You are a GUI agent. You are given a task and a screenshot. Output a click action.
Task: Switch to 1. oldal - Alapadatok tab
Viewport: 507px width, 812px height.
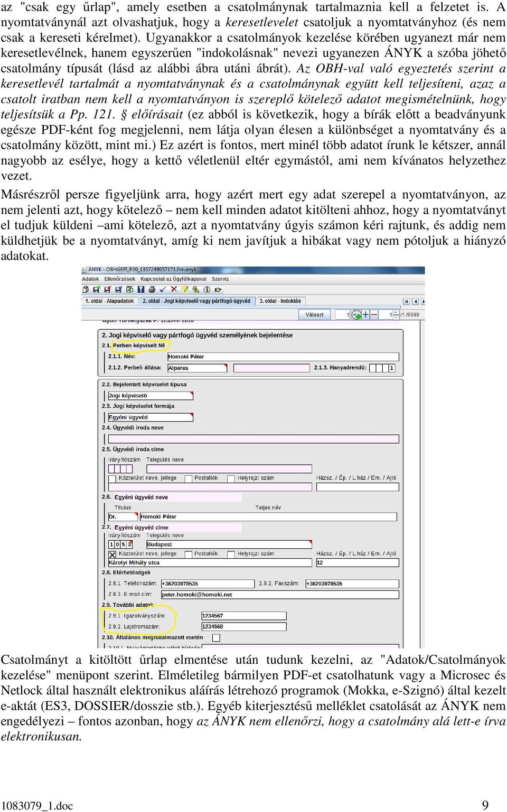110,301
